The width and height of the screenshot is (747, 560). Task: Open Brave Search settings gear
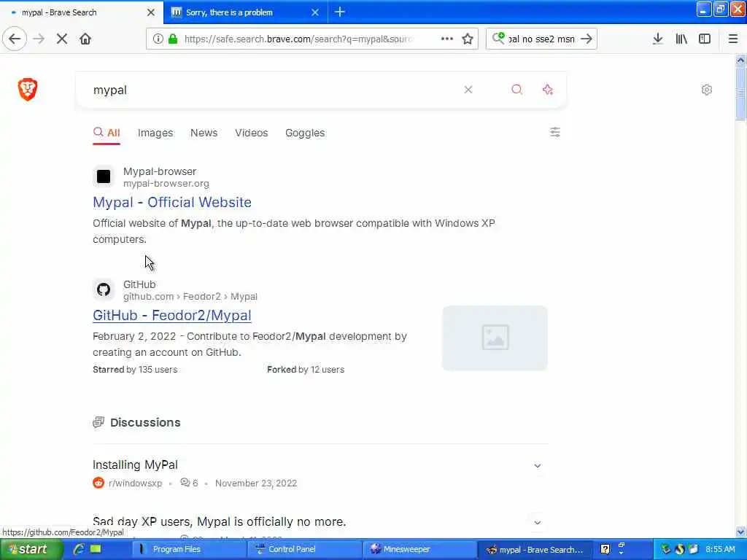coord(706,90)
